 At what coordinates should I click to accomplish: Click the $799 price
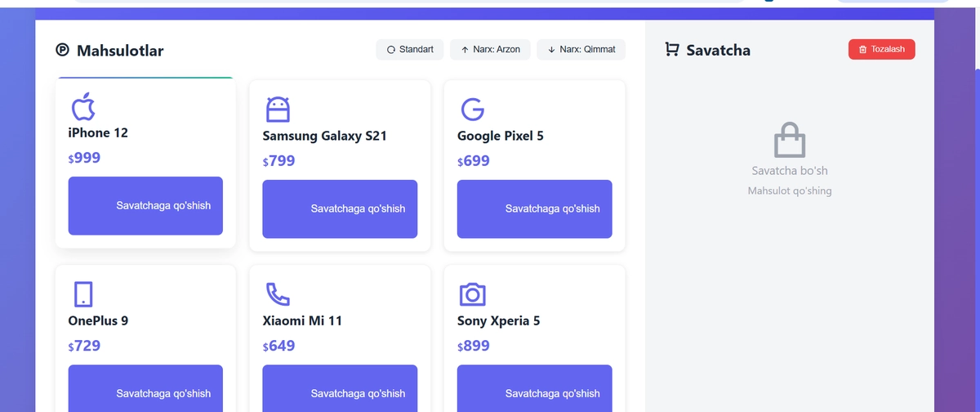point(278,161)
